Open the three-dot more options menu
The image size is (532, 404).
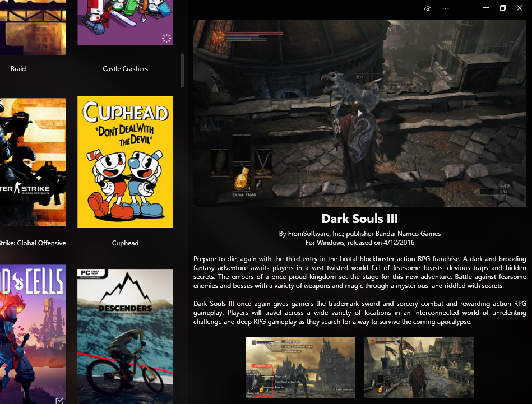click(446, 8)
